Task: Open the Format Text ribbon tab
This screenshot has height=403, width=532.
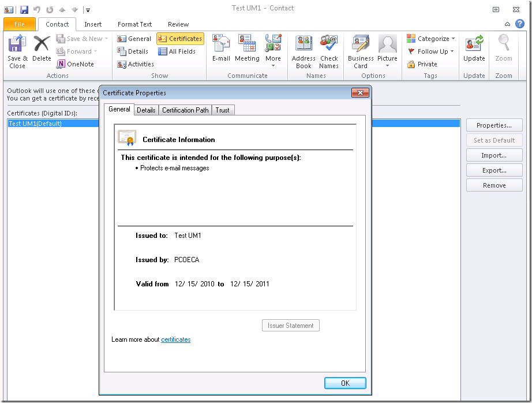Action: 134,24
